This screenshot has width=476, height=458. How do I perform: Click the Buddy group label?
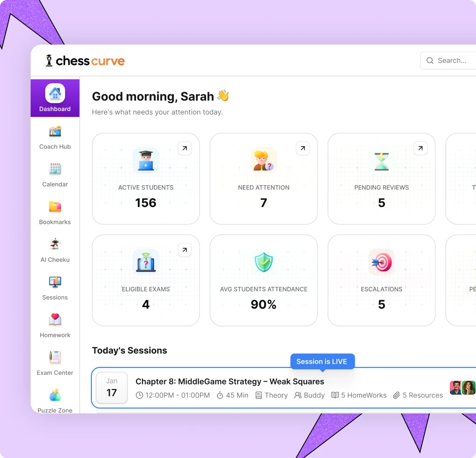(x=309, y=395)
